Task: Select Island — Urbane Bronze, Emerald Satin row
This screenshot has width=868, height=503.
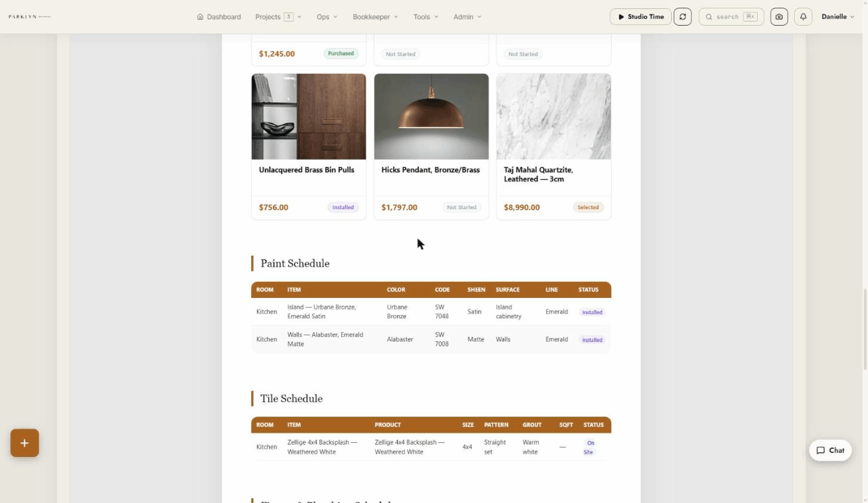Action: (431, 312)
